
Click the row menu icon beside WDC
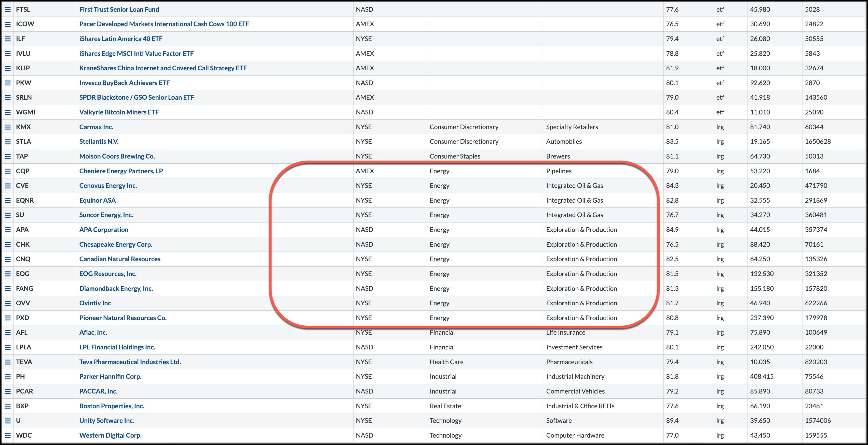click(x=7, y=436)
